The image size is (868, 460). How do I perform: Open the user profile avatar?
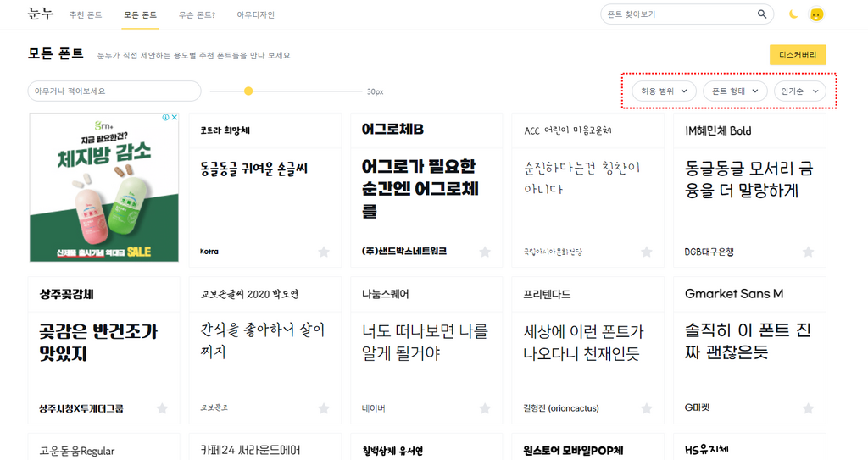click(x=816, y=14)
